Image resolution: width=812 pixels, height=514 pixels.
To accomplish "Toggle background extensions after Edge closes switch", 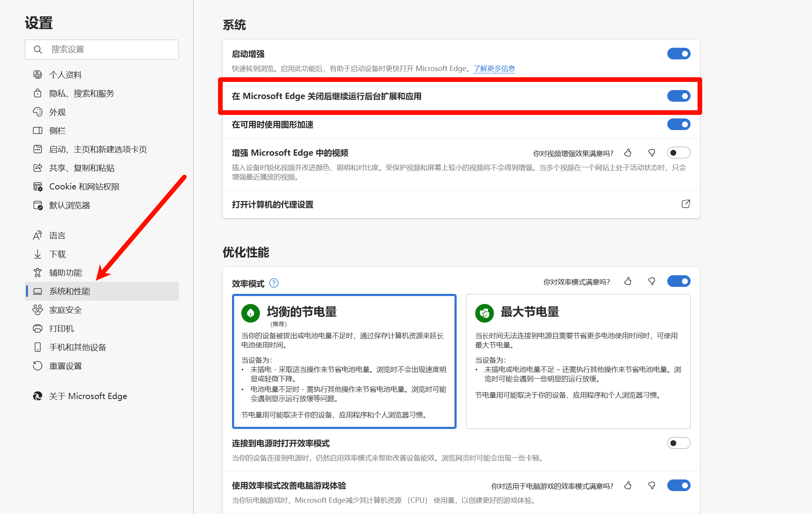I will [x=679, y=96].
